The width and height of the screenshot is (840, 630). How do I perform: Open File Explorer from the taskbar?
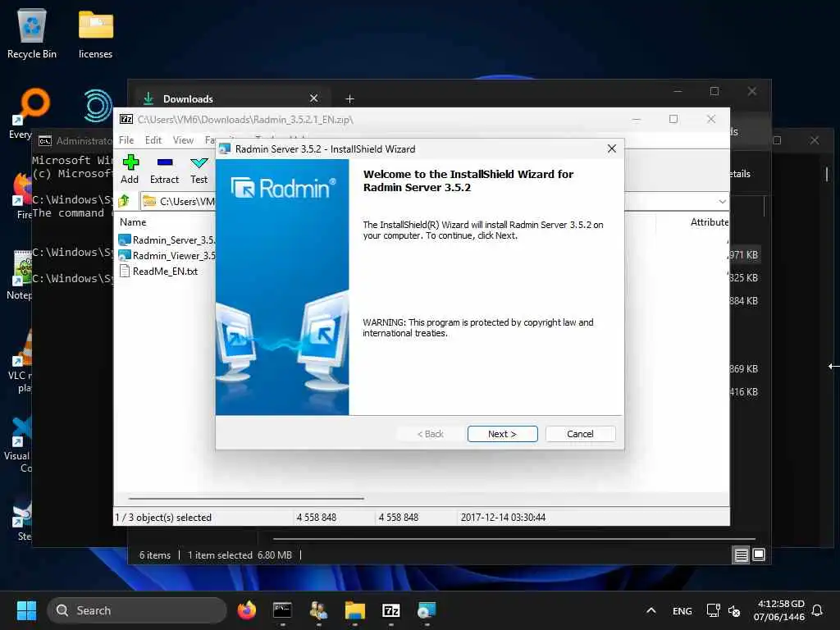(x=354, y=610)
